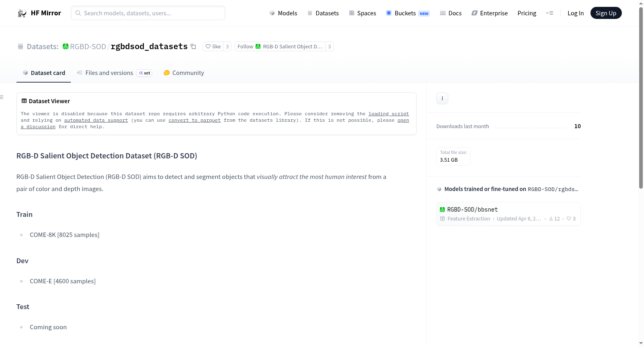Viewport: 644px width, 347px height.
Task: Click Log In link
Action: click(x=576, y=13)
